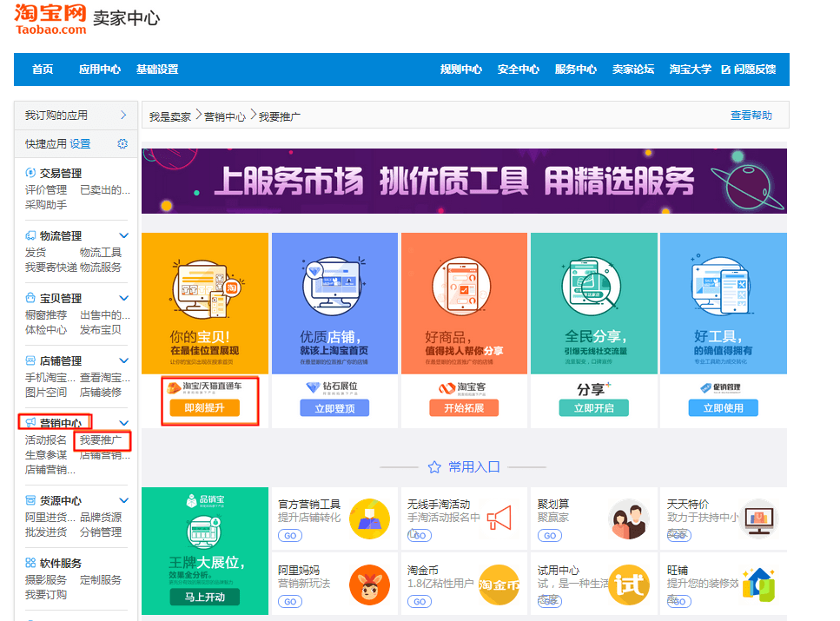
Task: Click the 即刻提升 orange button
Action: 205,407
